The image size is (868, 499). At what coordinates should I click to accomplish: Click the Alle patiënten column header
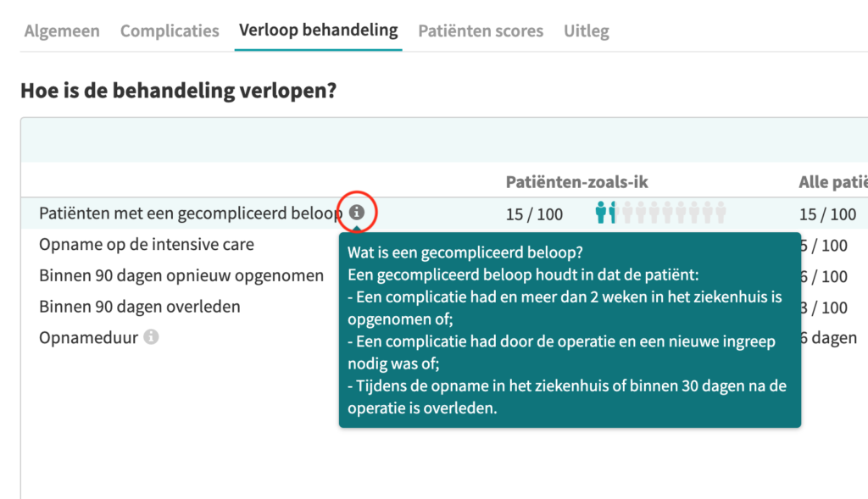tap(833, 182)
